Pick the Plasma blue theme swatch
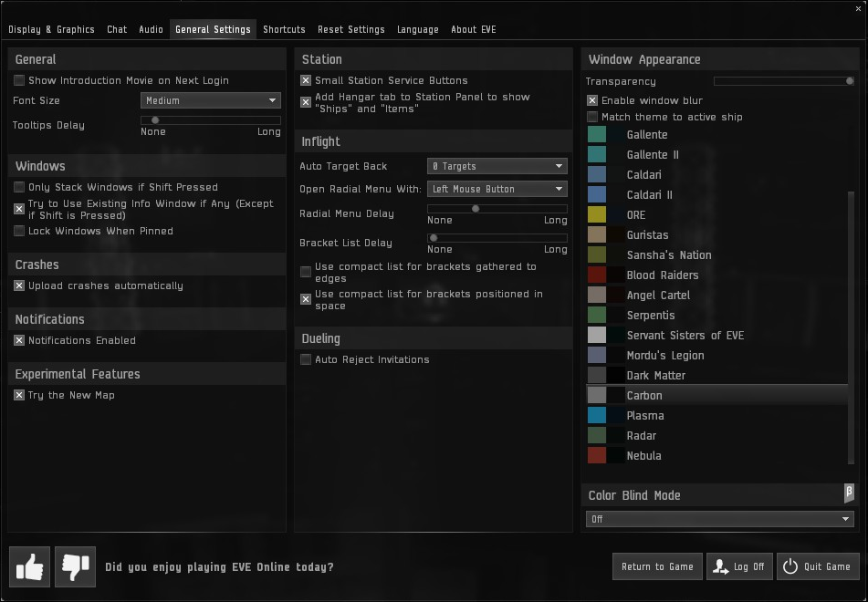This screenshot has width=868, height=602. (597, 415)
